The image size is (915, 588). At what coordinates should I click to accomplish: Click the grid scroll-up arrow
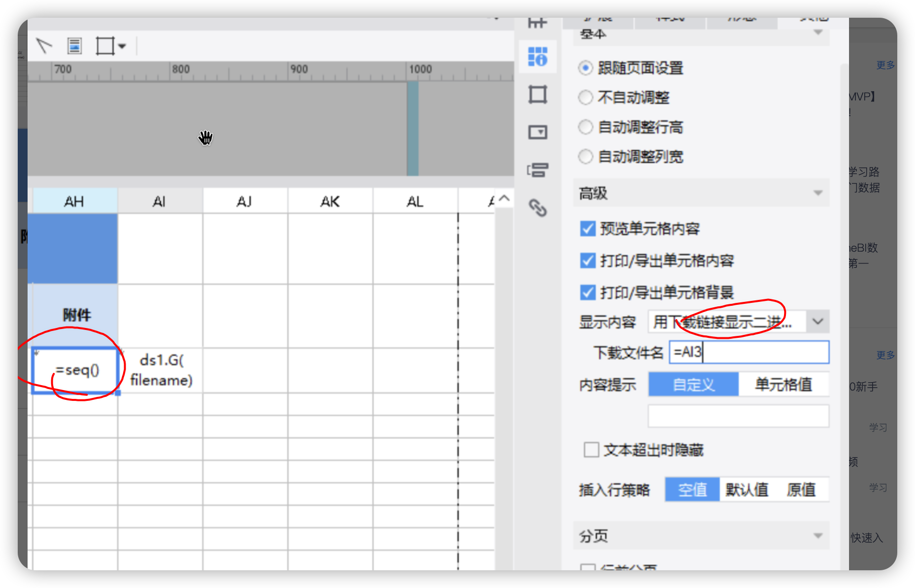pos(504,198)
